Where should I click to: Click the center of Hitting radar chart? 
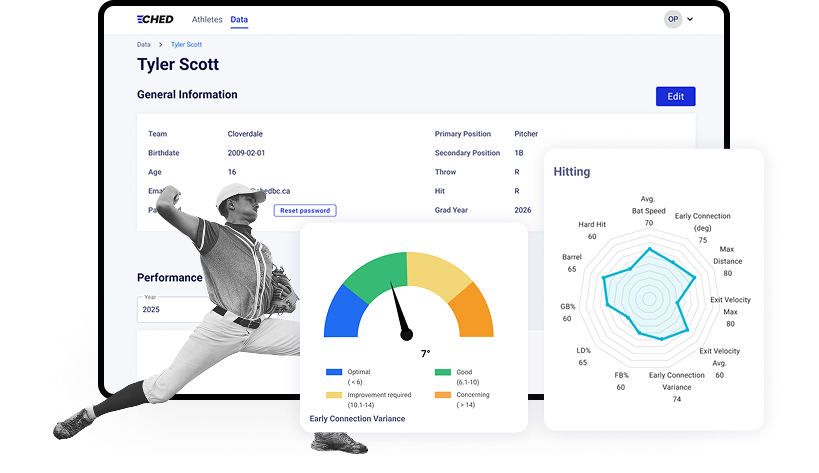coord(649,298)
